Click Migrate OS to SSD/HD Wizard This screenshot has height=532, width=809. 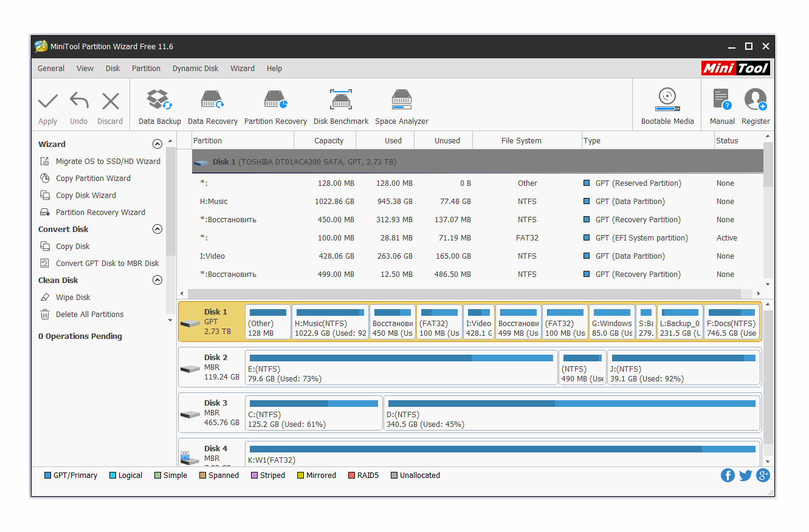tap(108, 162)
